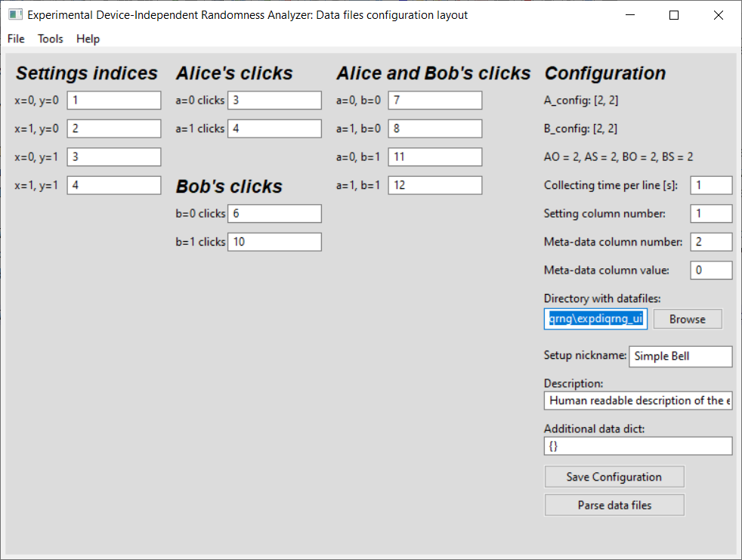Click the Setup nickname field

tap(681, 357)
